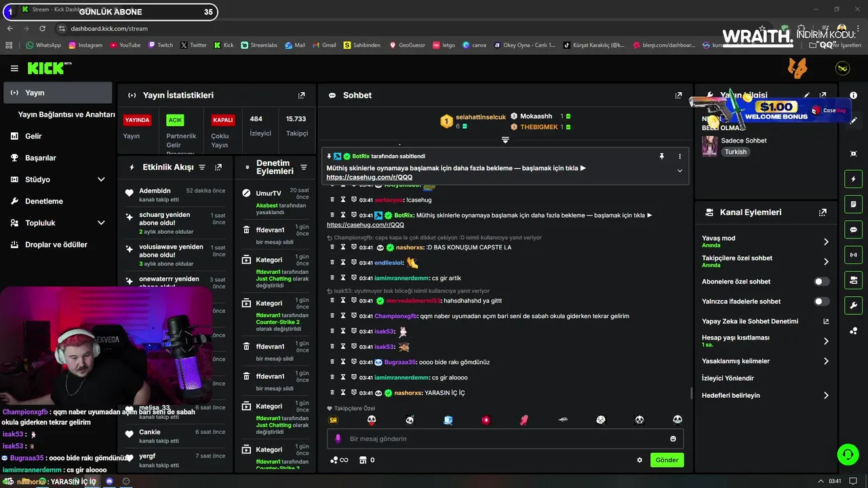Screen dimensions: 868x488
Task: Click the Turkish language tag
Action: pyautogui.click(x=735, y=152)
